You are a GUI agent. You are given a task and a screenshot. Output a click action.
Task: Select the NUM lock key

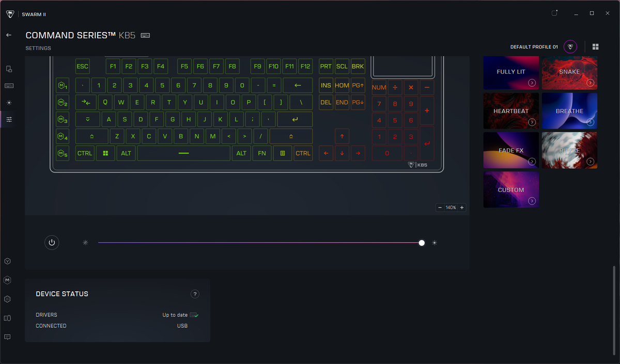tap(379, 87)
